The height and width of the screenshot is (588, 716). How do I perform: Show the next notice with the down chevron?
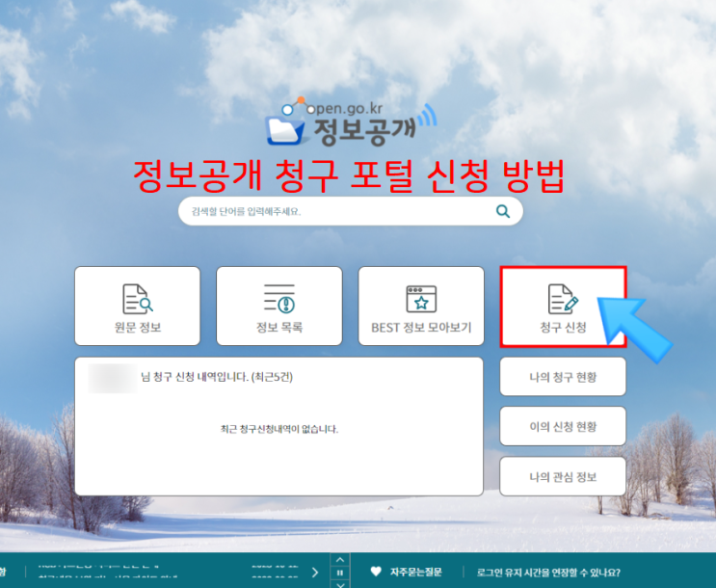tap(340, 584)
